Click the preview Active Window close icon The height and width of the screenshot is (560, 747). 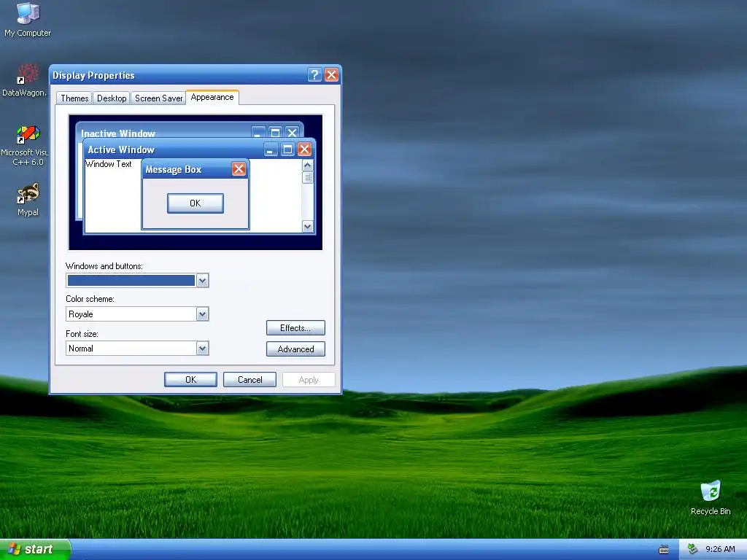(x=304, y=149)
